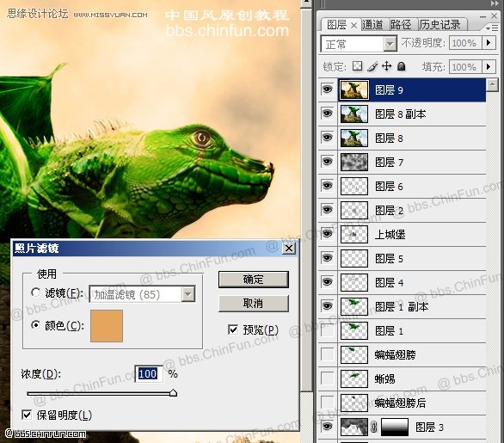Click the 取消 button
Screen dimensions: 504x443
click(x=253, y=303)
